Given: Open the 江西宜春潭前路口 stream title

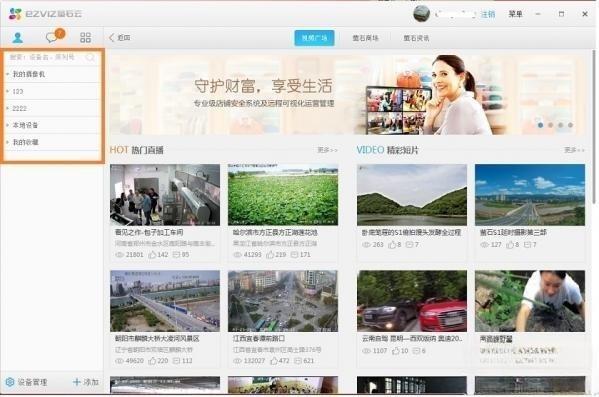Looking at the screenshot, I should [259, 339].
